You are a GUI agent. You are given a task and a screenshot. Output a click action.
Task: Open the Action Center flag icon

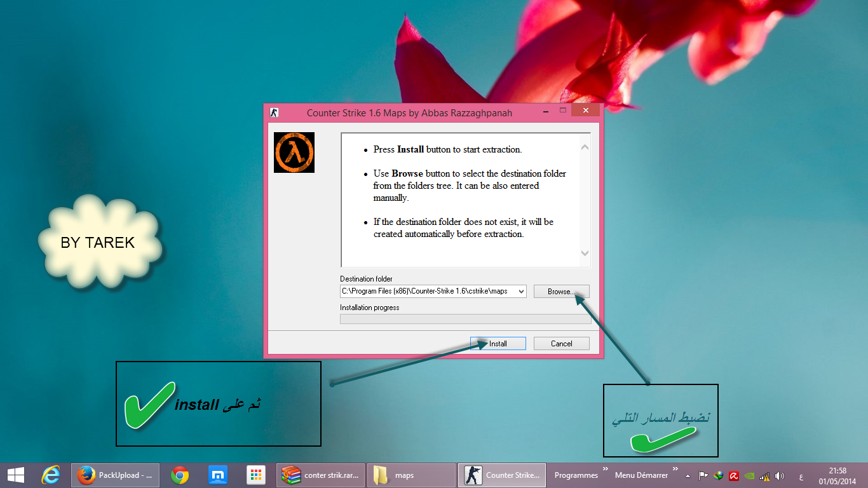(x=703, y=475)
